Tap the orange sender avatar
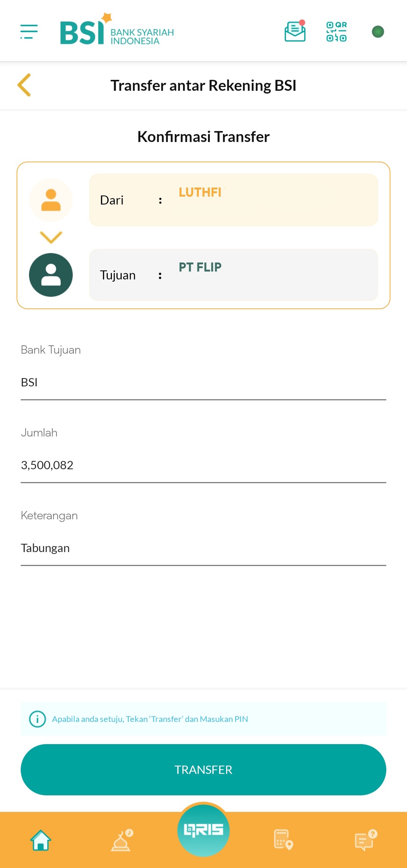The height and width of the screenshot is (868, 407). [51, 200]
